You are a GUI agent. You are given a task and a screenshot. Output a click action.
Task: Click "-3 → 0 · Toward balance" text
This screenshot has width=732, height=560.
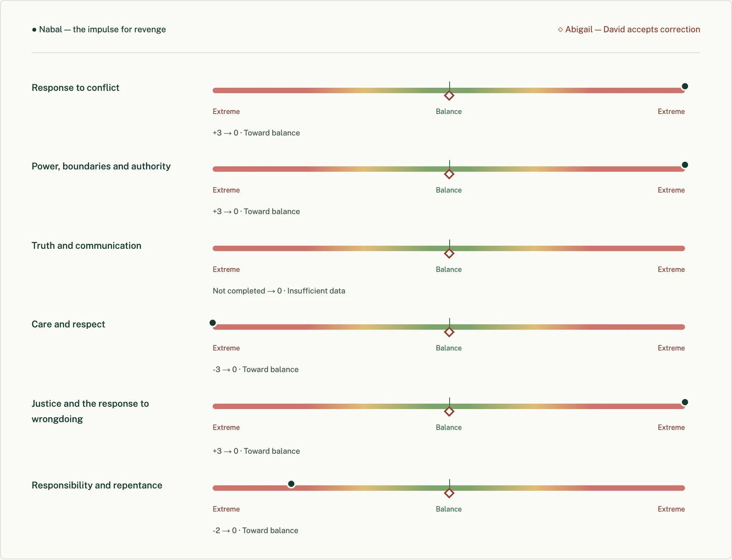click(x=256, y=370)
